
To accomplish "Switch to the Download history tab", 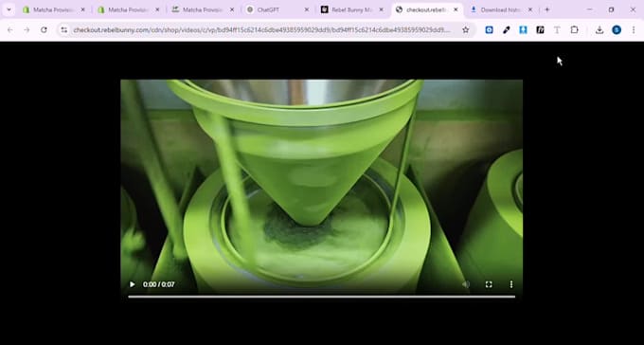I will (x=501, y=9).
